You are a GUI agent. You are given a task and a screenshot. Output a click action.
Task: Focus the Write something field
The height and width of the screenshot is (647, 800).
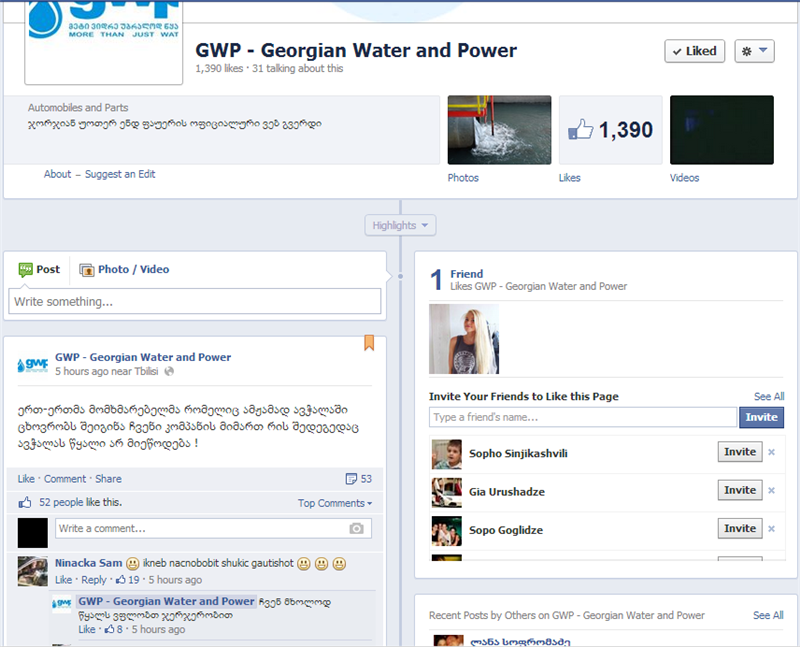point(194,301)
